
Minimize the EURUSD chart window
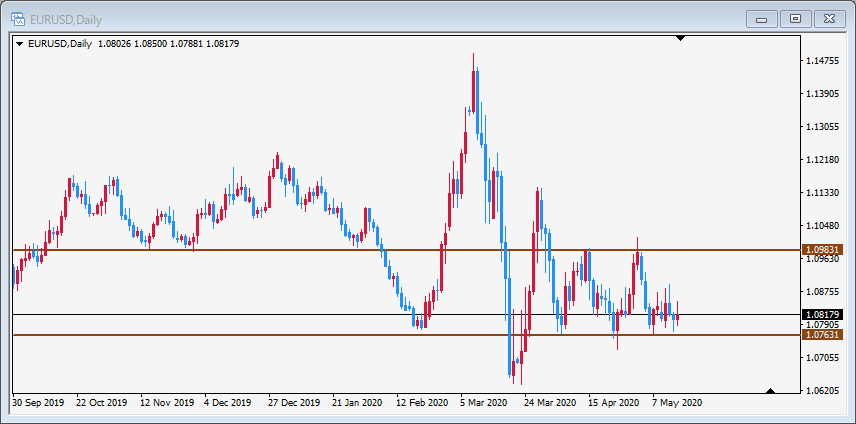tap(761, 20)
